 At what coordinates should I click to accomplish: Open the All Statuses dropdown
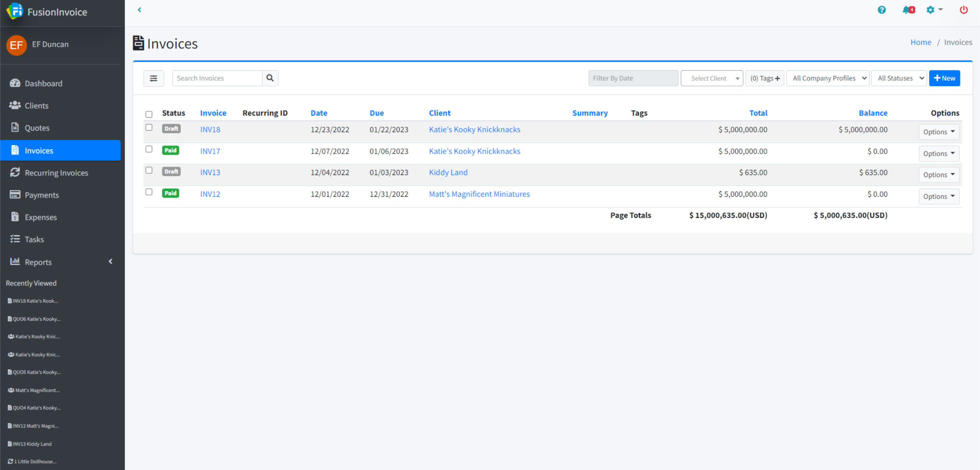pos(899,78)
